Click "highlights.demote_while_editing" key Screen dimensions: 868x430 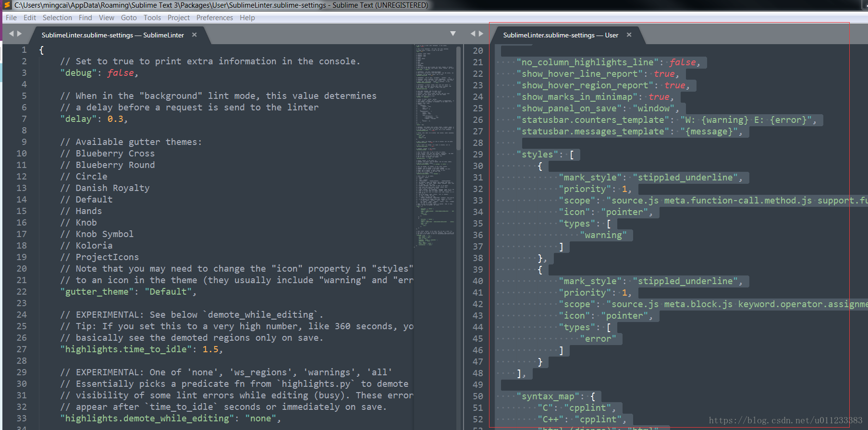[147, 418]
